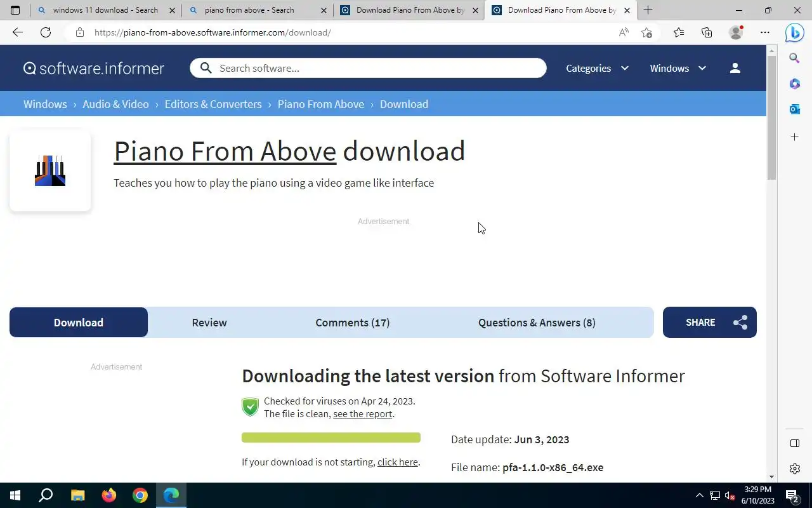This screenshot has height=508, width=812.
Task: Open 'Piano From Above' title link
Action: (225, 151)
